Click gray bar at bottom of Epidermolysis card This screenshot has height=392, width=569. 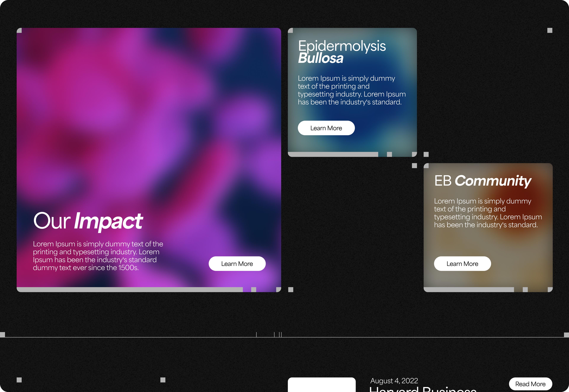click(x=333, y=154)
